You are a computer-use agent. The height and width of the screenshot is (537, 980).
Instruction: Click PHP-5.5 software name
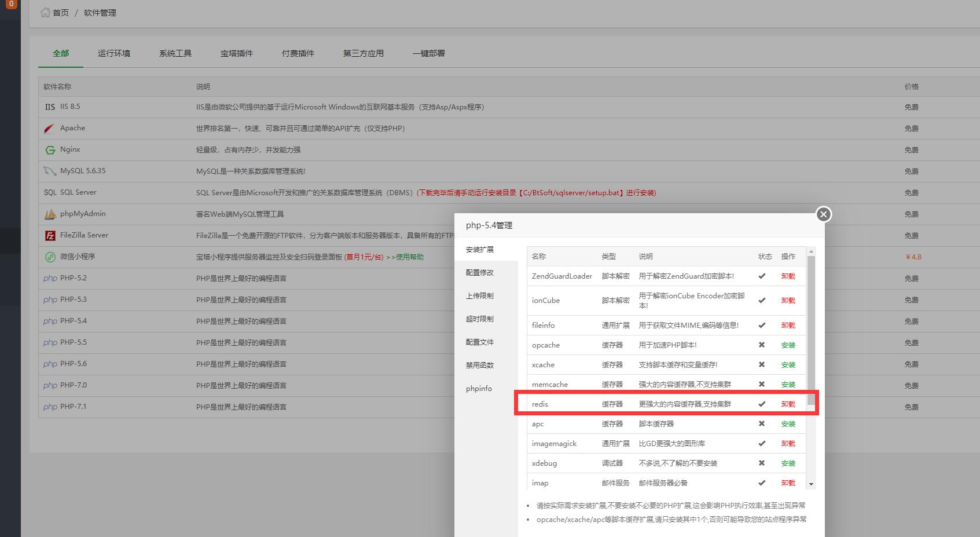tap(74, 342)
